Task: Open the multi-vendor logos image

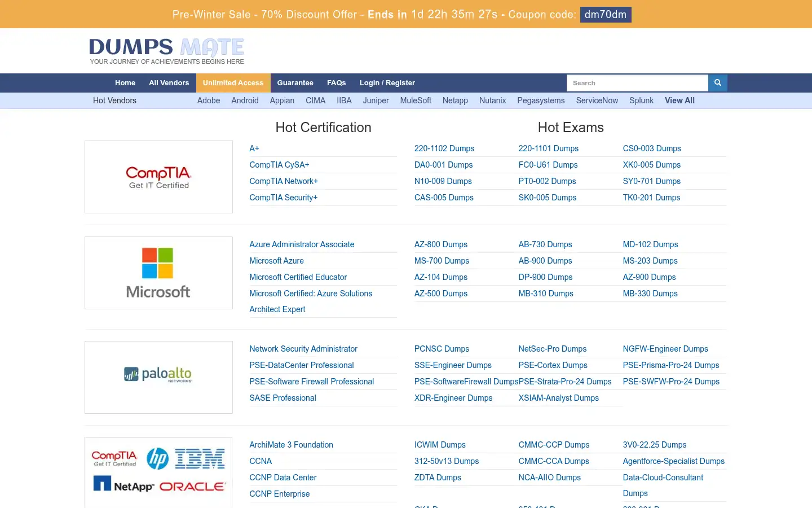Action: [x=158, y=472]
